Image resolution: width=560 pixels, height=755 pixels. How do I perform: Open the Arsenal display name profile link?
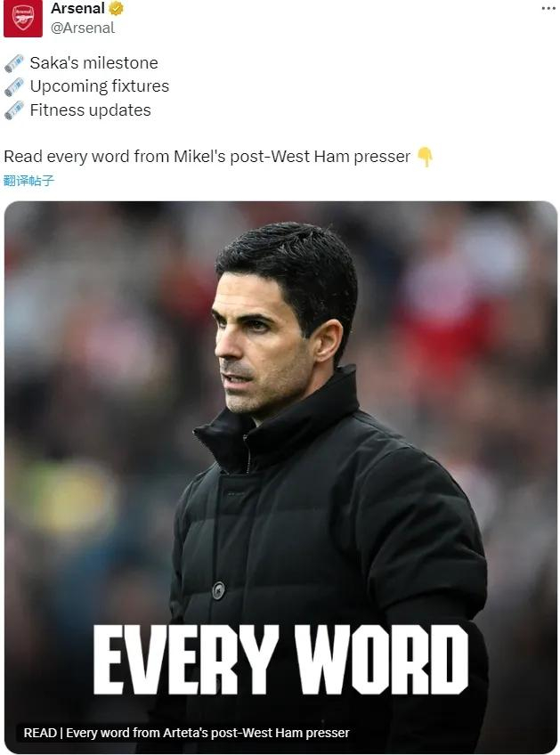point(77,8)
